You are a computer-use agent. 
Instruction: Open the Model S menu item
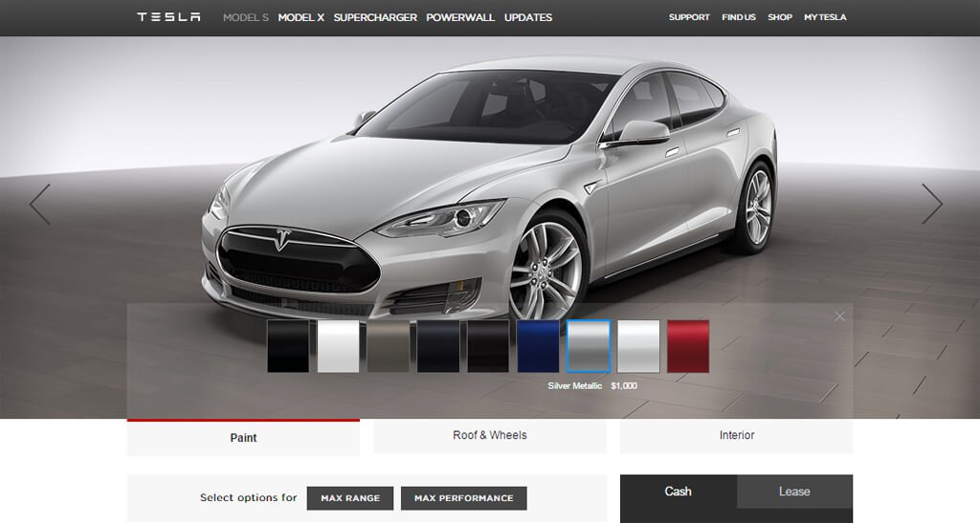[x=246, y=17]
